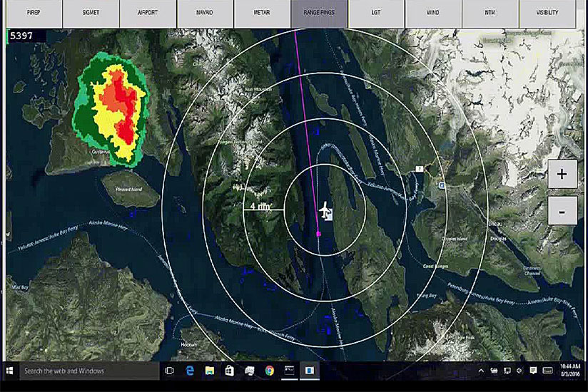Toggle the NTM overlay button
588x392 pixels.
pos(490,13)
